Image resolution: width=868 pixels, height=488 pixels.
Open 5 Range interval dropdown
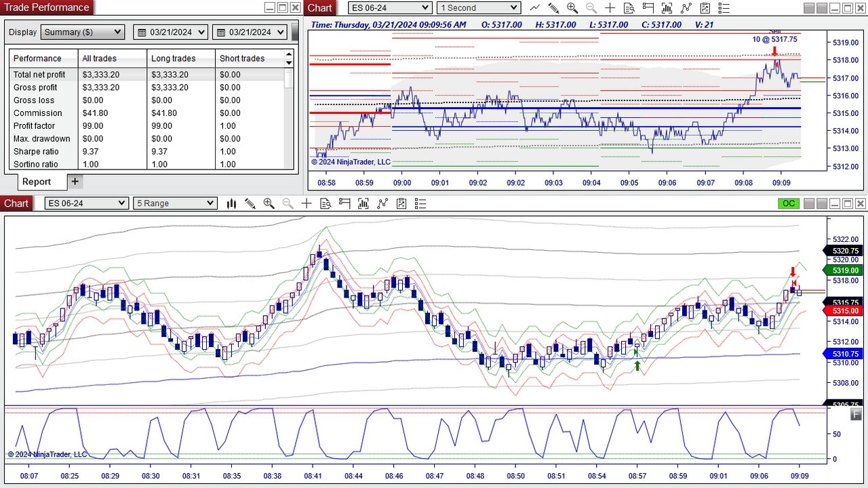175,203
